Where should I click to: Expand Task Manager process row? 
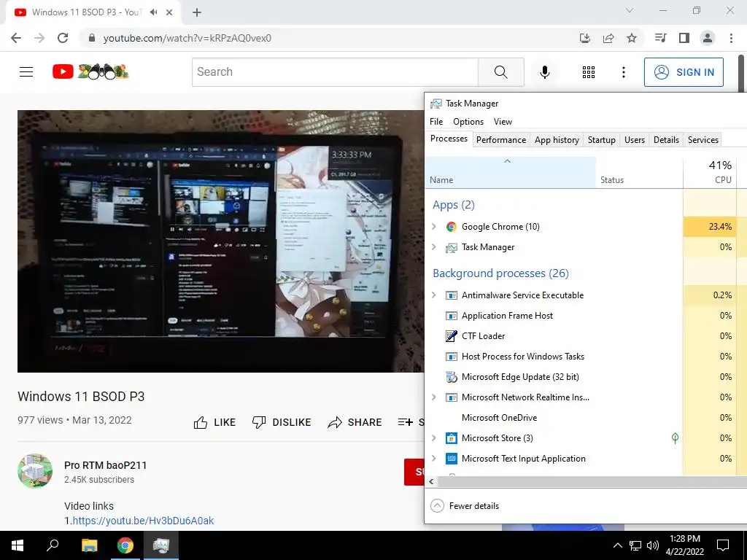pyautogui.click(x=433, y=247)
